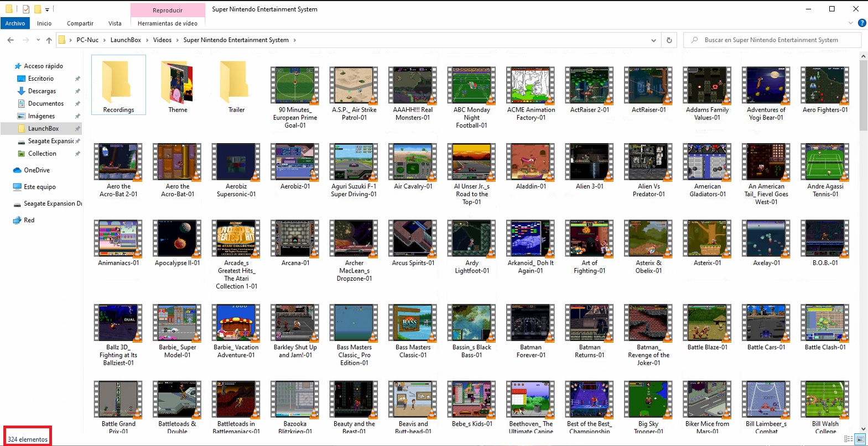Open Descargas quick access item
The height and width of the screenshot is (446, 868).
(41, 91)
